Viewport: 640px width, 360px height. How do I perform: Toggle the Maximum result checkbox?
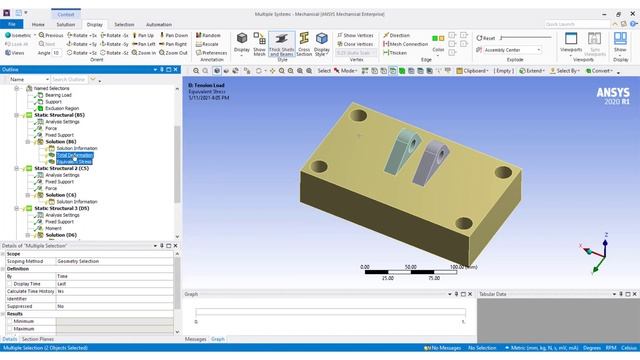tap(10, 329)
